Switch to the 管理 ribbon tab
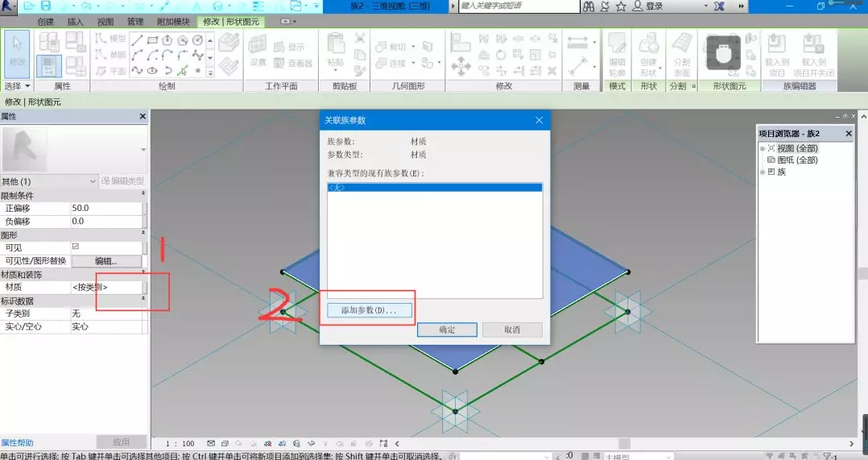The width and height of the screenshot is (868, 460). pos(135,22)
